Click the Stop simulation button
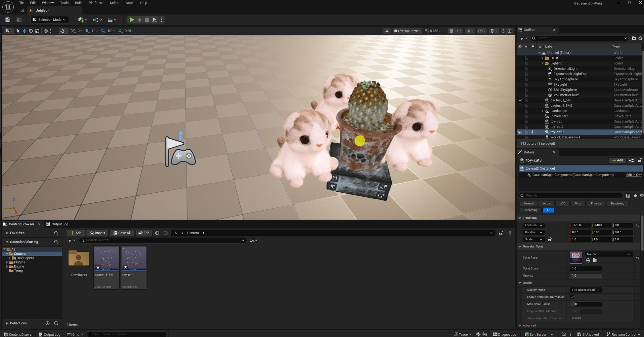 pyautogui.click(x=147, y=20)
